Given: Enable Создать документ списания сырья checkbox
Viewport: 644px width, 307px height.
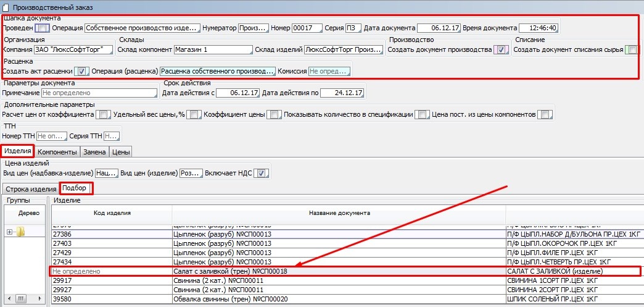Looking at the screenshot, I should point(631,50).
